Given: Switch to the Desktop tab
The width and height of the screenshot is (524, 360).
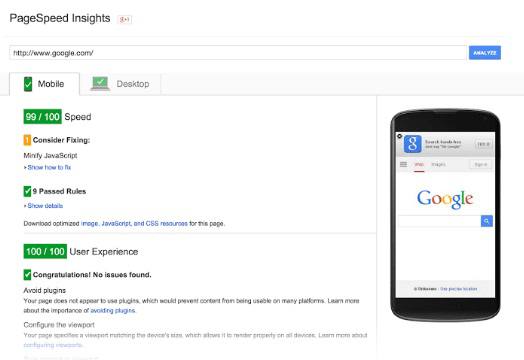Looking at the screenshot, I should 120,84.
